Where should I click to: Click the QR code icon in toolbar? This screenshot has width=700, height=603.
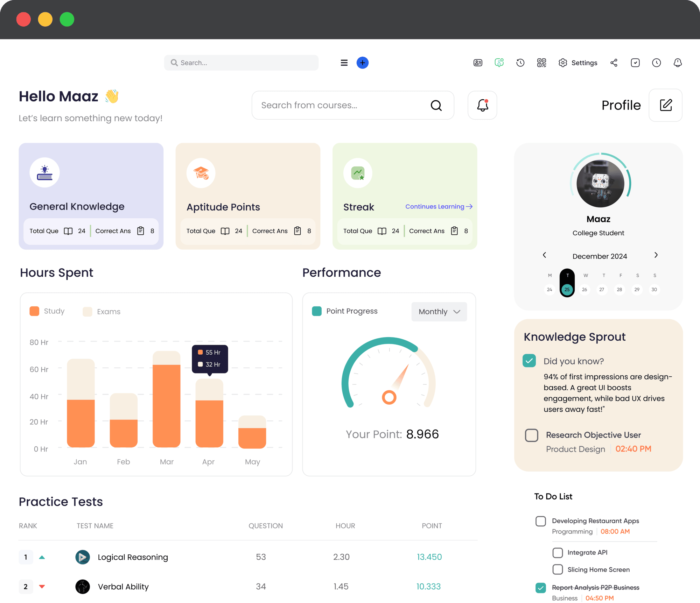(x=541, y=63)
